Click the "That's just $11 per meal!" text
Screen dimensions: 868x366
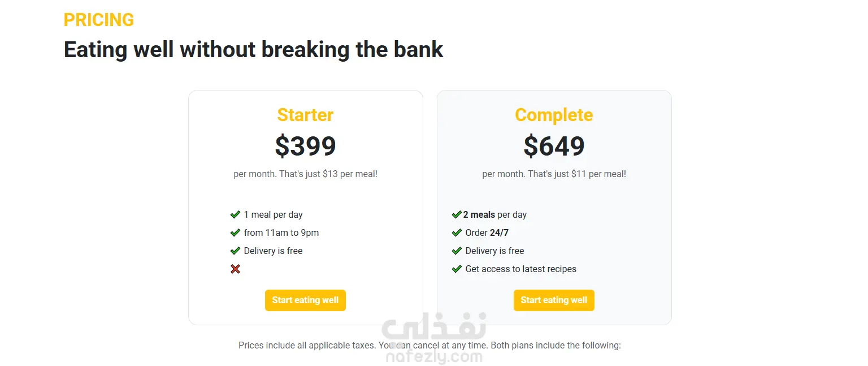(x=577, y=174)
